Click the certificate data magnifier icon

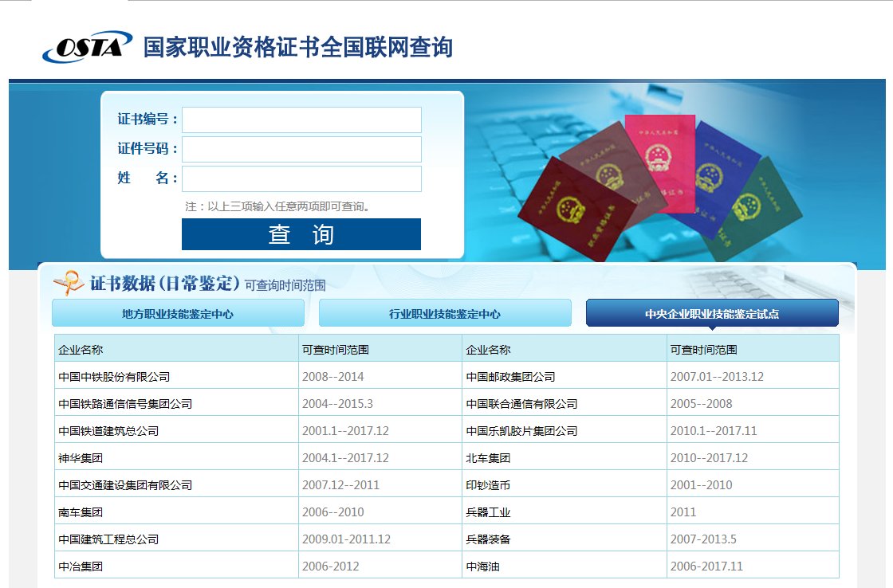pos(69,283)
